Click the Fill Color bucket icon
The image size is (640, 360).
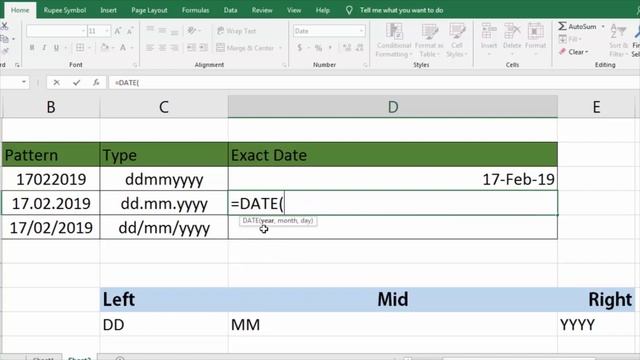coord(105,48)
